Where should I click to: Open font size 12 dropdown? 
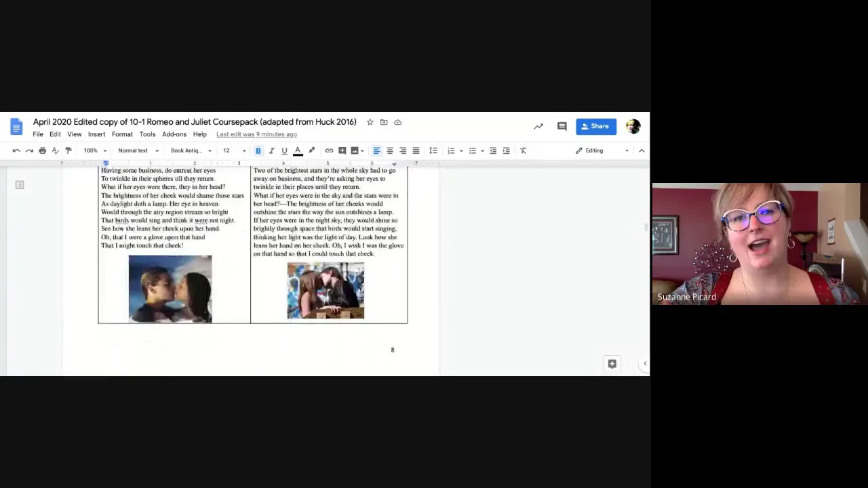(234, 150)
